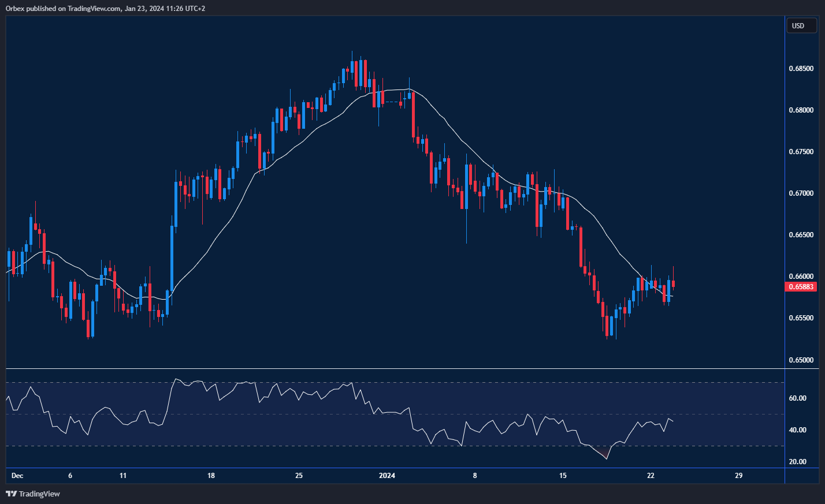Click the 0.66000 price axis label
The height and width of the screenshot is (504, 825).
click(x=801, y=277)
